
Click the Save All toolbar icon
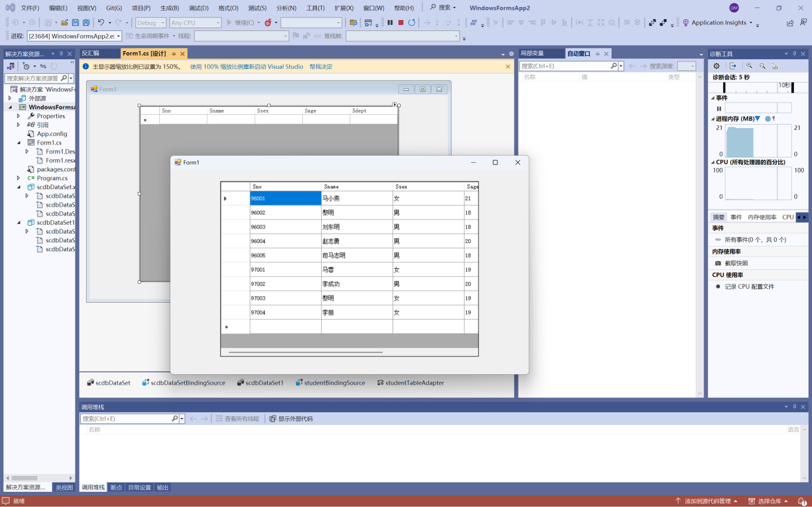(x=86, y=23)
